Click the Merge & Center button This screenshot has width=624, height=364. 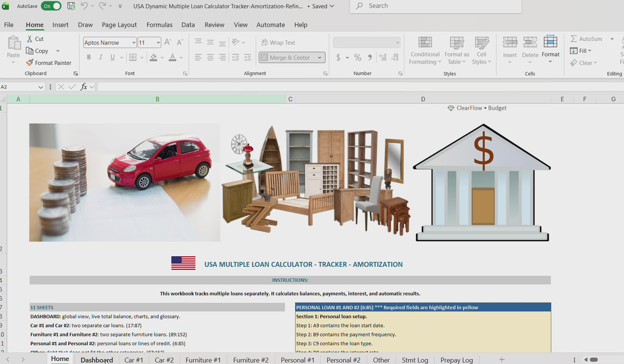pos(285,58)
